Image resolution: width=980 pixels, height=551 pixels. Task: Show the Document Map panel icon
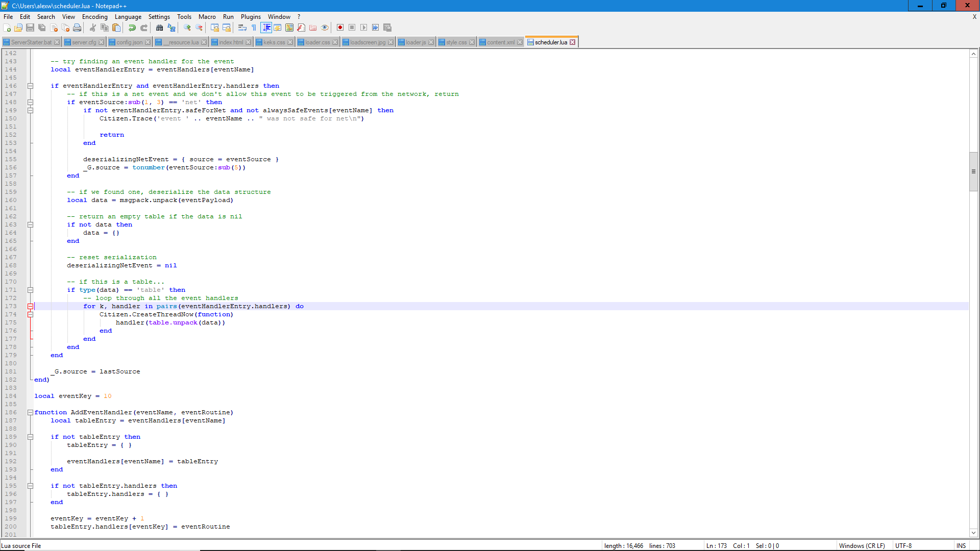pyautogui.click(x=289, y=28)
